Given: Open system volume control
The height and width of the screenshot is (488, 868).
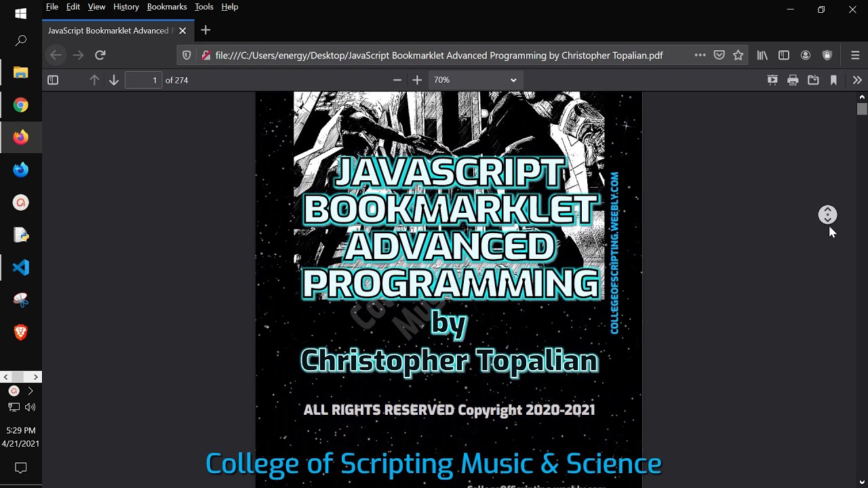Looking at the screenshot, I should click(30, 407).
